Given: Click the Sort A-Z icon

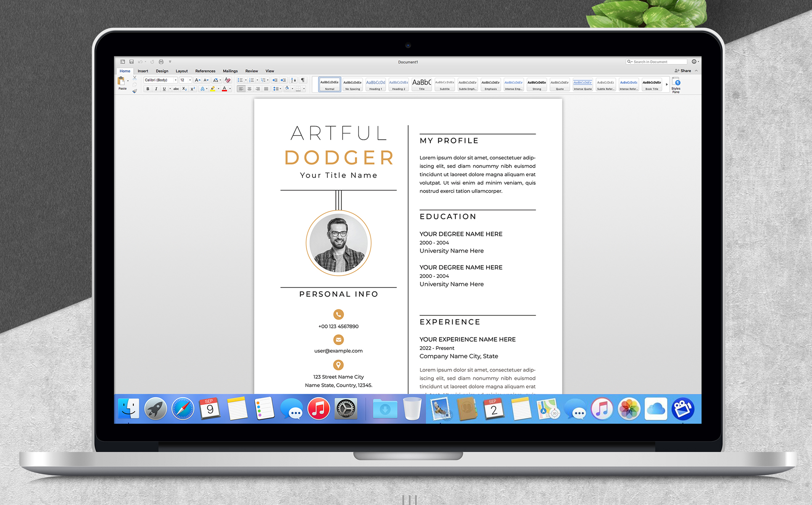Looking at the screenshot, I should (x=293, y=80).
